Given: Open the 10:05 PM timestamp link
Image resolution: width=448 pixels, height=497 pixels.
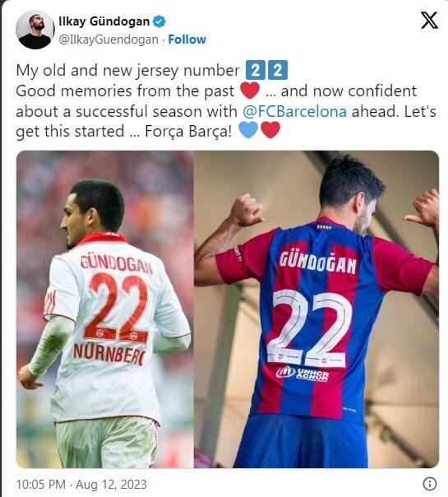Looking at the screenshot, I should pos(41,485).
